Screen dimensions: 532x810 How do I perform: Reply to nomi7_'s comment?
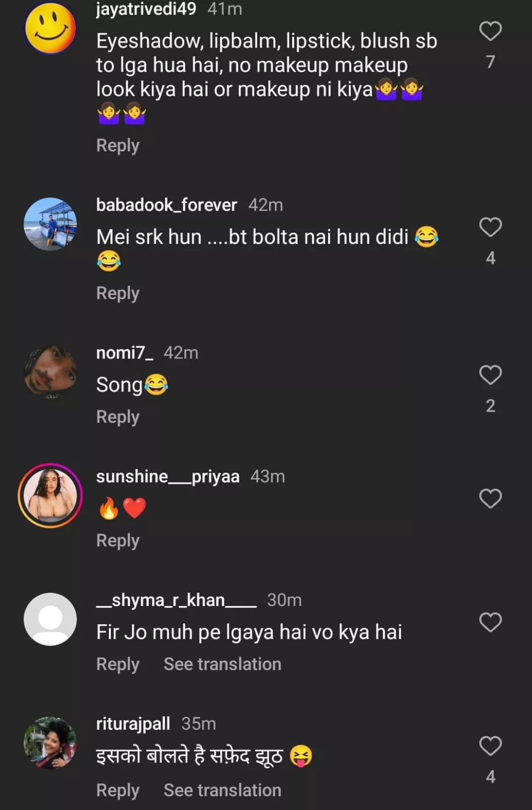117,417
